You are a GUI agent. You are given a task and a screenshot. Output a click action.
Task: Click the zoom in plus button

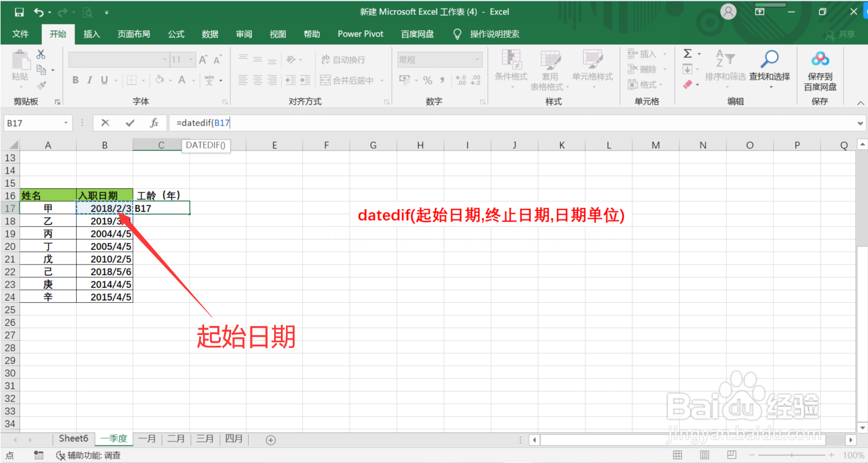[831, 455]
